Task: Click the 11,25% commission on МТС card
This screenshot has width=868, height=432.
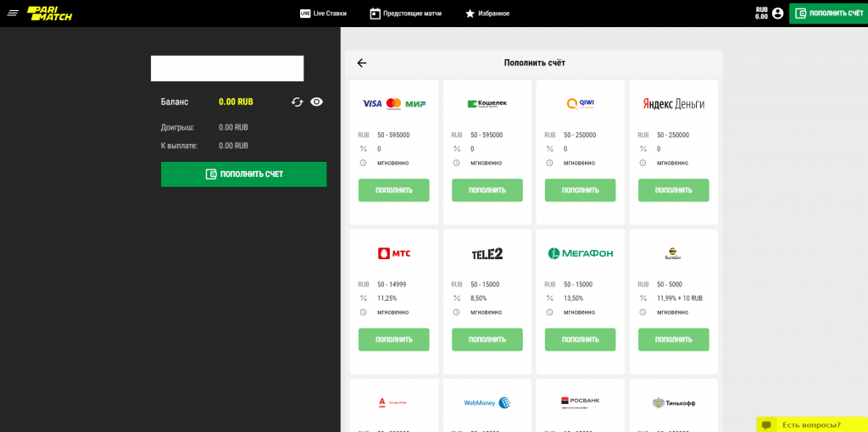Action: pos(387,298)
